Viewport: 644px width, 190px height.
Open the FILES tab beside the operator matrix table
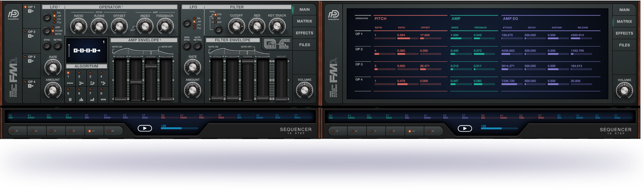(624, 45)
